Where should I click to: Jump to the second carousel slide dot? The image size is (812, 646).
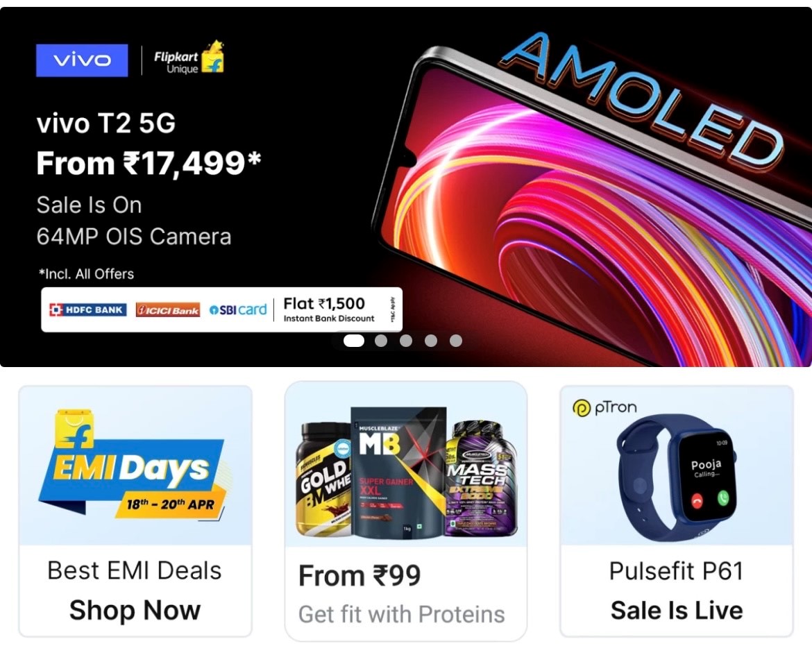pyautogui.click(x=380, y=341)
